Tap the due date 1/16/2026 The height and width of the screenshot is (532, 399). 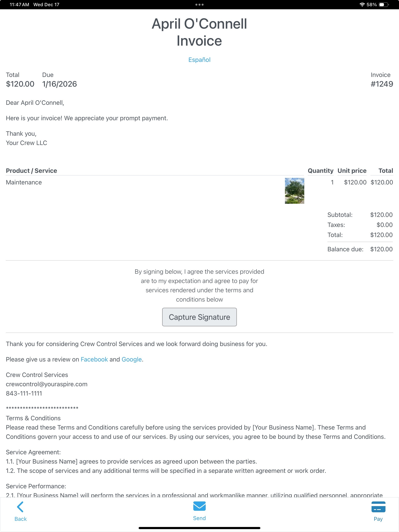click(x=59, y=84)
